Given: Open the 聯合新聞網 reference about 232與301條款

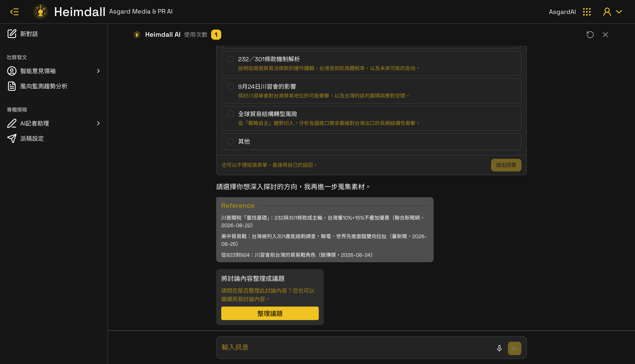Looking at the screenshot, I should 323,221.
